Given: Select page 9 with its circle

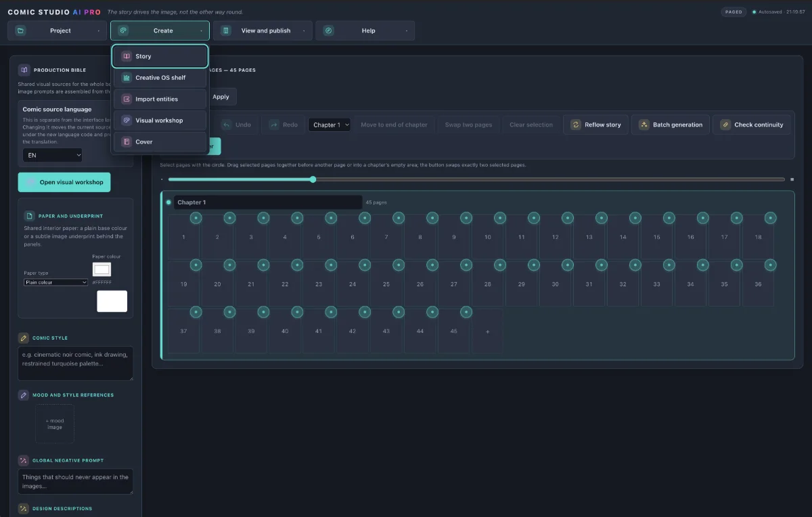Looking at the screenshot, I should [x=466, y=218].
